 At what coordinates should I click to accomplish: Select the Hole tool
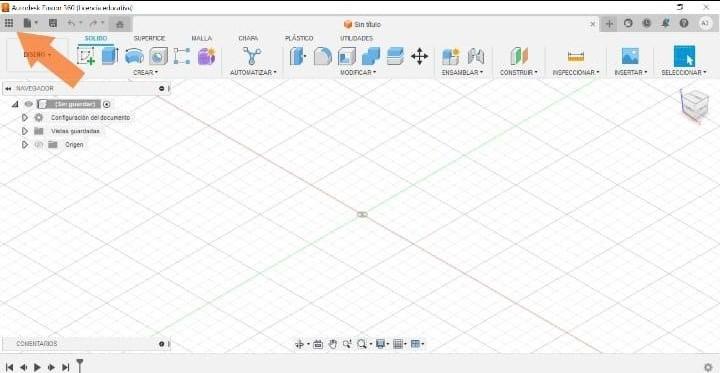(158, 57)
